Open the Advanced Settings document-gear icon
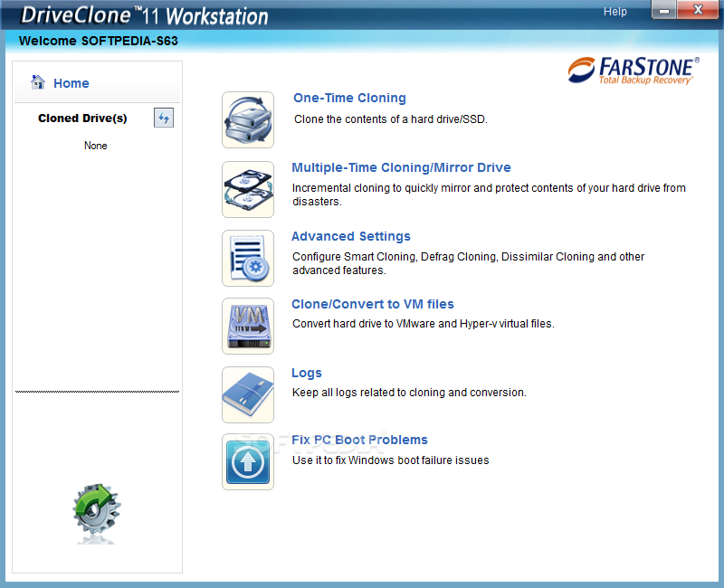Image resolution: width=724 pixels, height=588 pixels. click(248, 258)
